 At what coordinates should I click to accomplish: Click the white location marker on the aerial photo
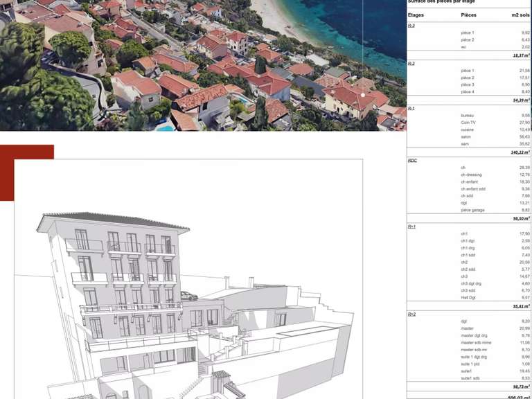tap(363, 96)
